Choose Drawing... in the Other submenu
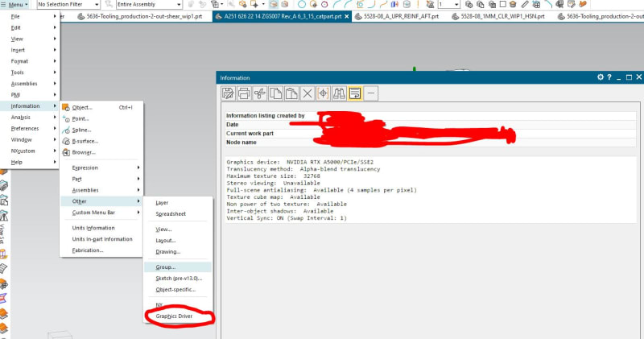 click(x=178, y=251)
